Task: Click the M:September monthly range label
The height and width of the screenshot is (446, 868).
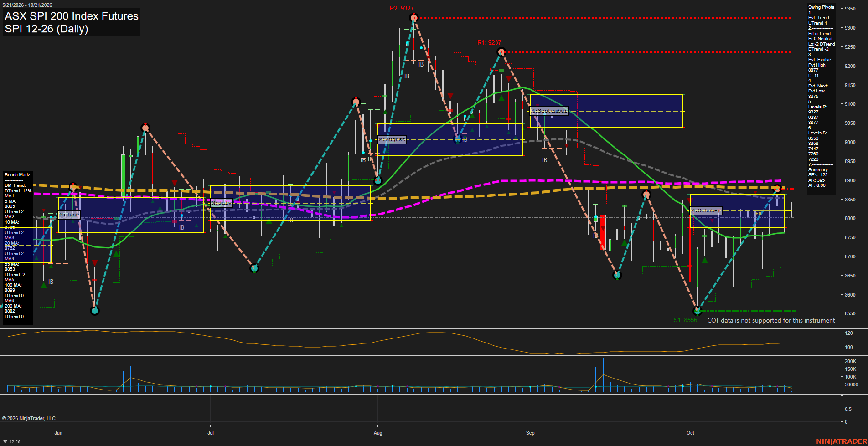Action: [549, 111]
